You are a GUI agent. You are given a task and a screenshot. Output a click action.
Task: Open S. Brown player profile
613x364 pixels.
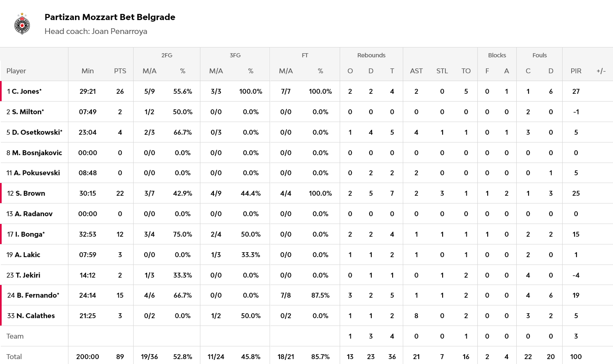coord(30,193)
